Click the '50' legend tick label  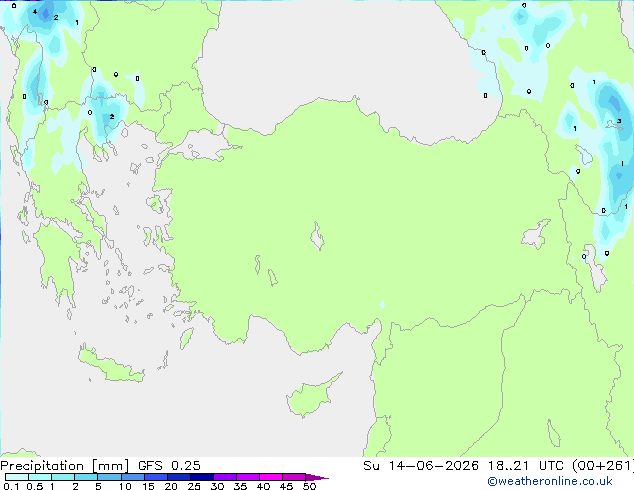(309, 486)
